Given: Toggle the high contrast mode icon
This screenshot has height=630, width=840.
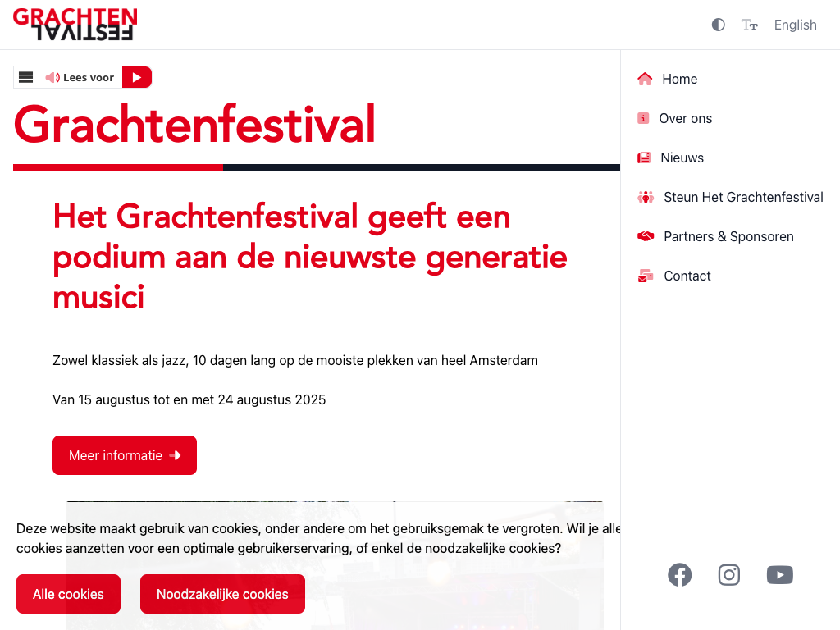Looking at the screenshot, I should tap(719, 25).
